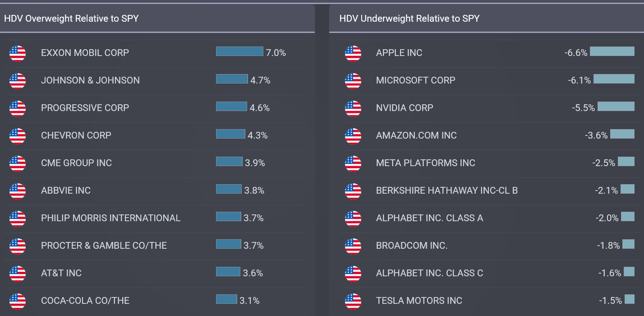
Task: Click the US flag next to CME GROUP INC
Action: (18, 163)
